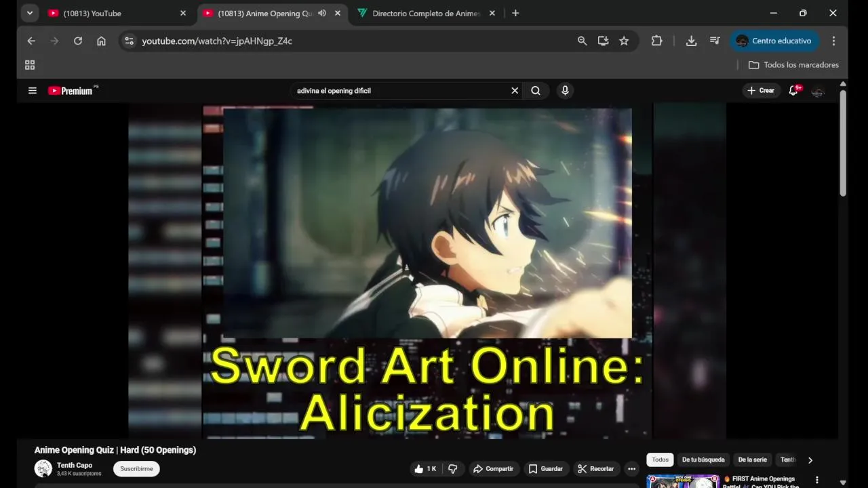Viewport: 868px width, 488px height.
Task: Select the De tu búsqueda chip
Action: click(x=703, y=460)
